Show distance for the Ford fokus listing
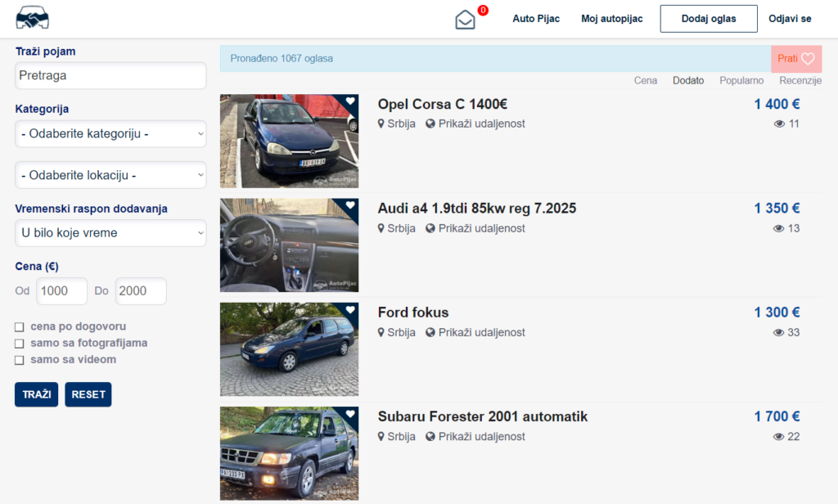This screenshot has width=838, height=504. pos(481,332)
